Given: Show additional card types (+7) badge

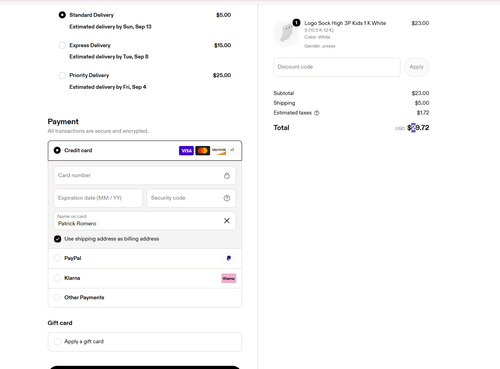Looking at the screenshot, I should click(232, 150).
